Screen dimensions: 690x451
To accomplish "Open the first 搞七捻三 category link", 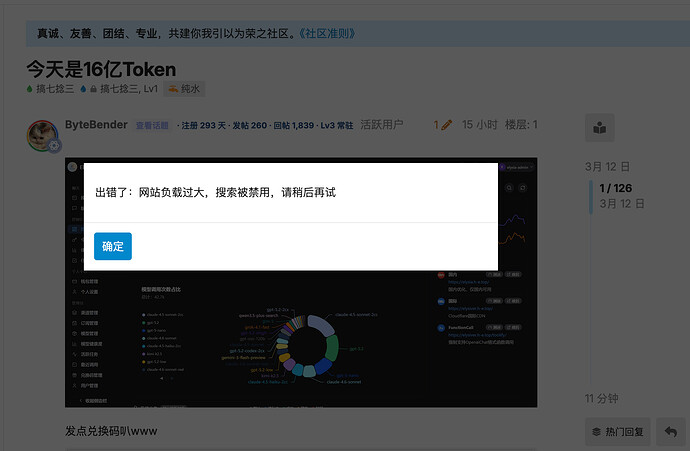I will pos(50,89).
